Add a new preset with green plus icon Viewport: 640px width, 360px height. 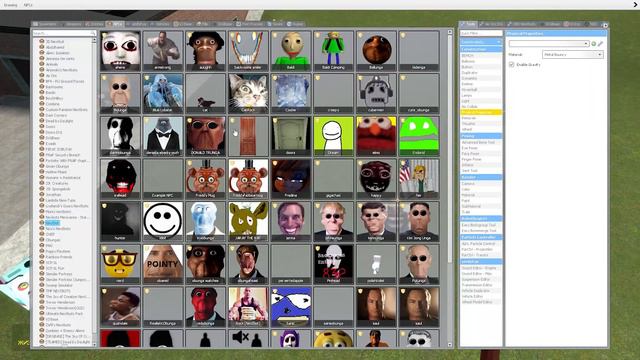[x=594, y=44]
